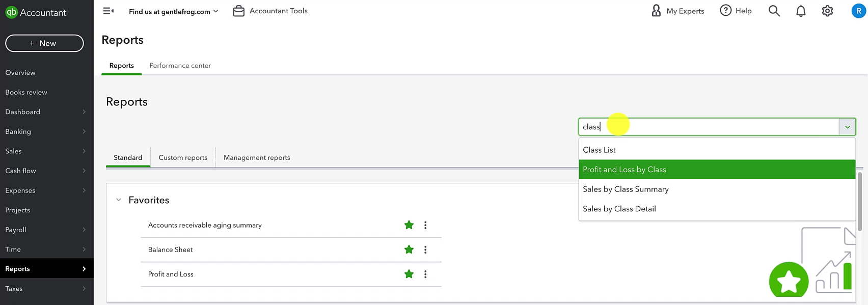Switch to the Custom reports tab
This screenshot has width=868, height=305.
(183, 157)
